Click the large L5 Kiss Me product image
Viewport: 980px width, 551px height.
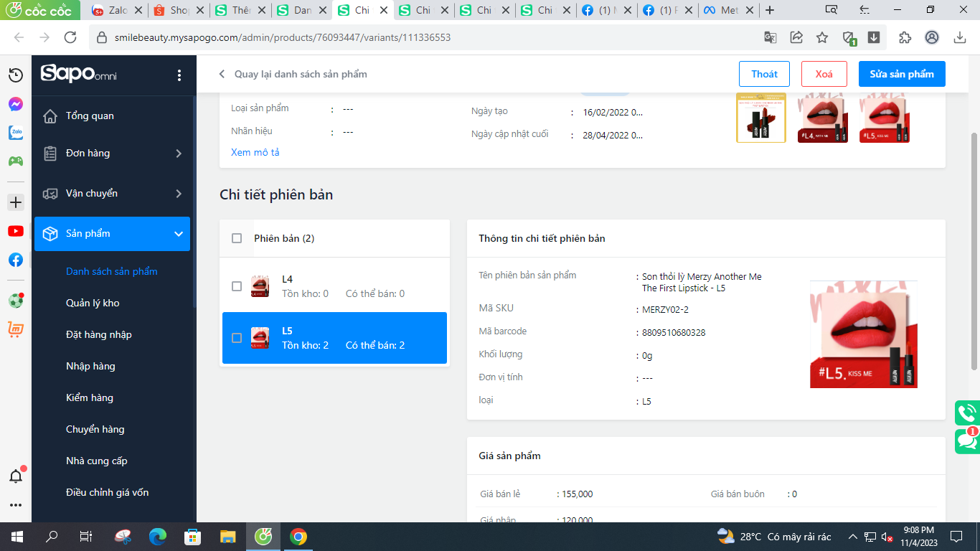[864, 334]
